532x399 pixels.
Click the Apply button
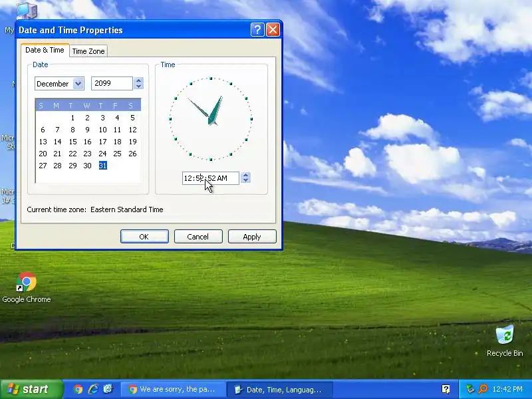[x=252, y=237]
